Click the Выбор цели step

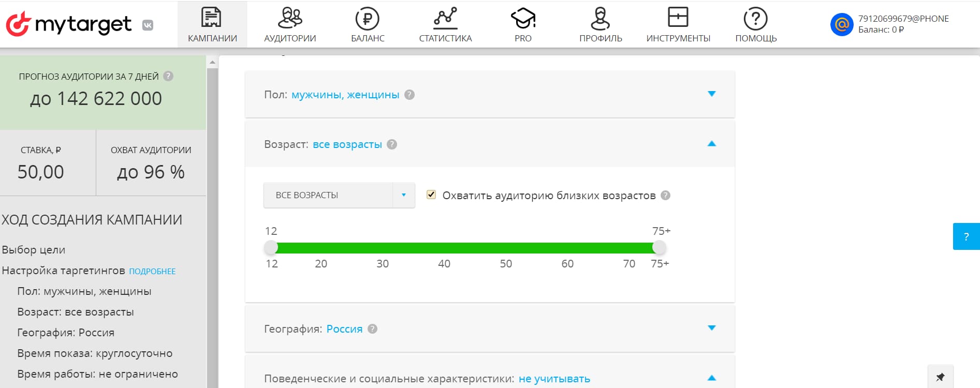34,249
